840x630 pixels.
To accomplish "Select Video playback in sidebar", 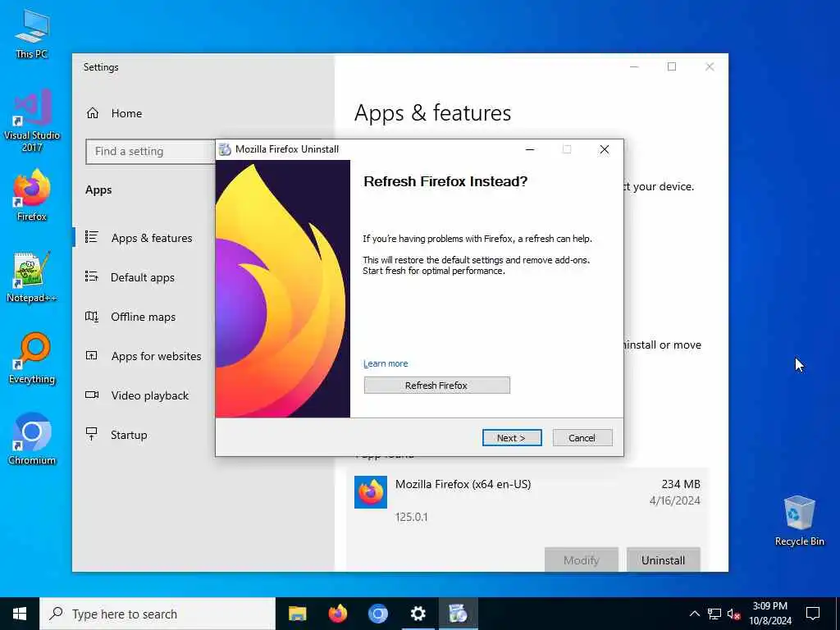I will (x=150, y=395).
